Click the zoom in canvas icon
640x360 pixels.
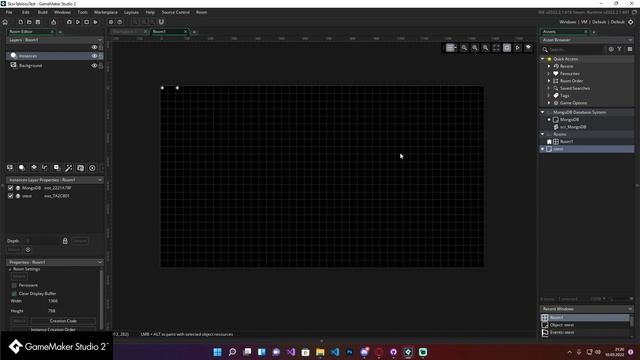[485, 48]
